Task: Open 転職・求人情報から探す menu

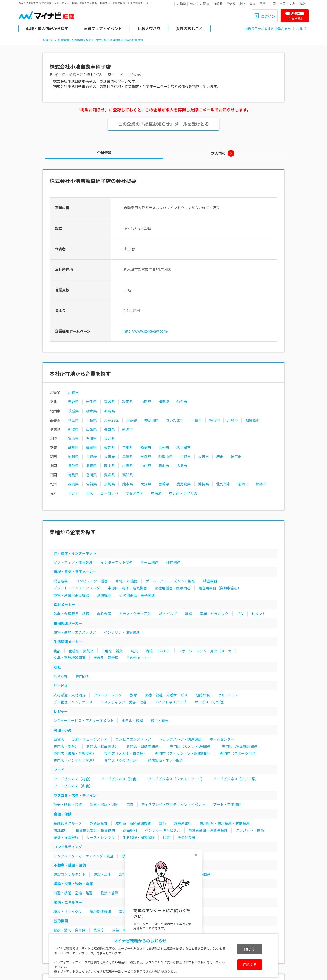Action: 47,28
